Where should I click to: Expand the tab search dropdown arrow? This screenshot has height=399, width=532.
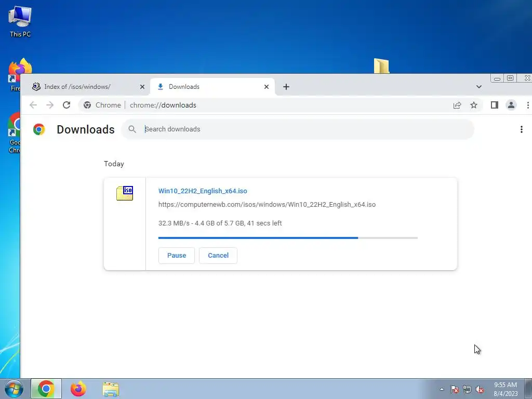pyautogui.click(x=478, y=87)
